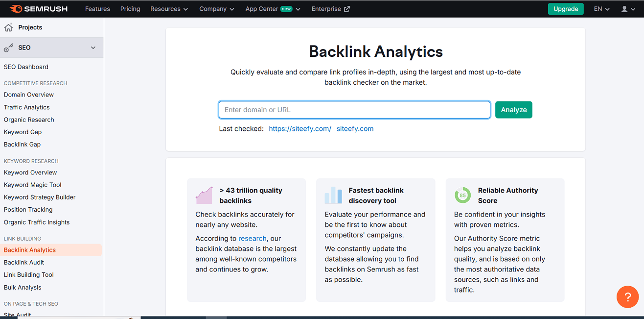Click the blue bar chart discovery icon
The width and height of the screenshot is (644, 319).
click(x=333, y=195)
